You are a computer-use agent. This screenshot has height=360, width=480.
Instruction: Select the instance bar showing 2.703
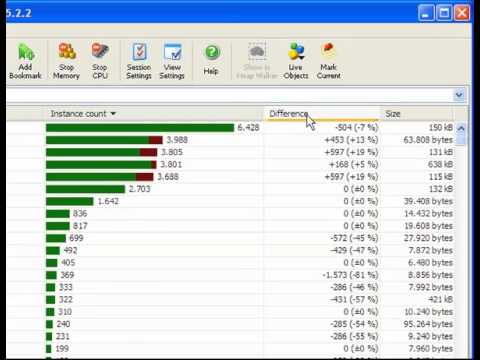[x=85, y=189]
